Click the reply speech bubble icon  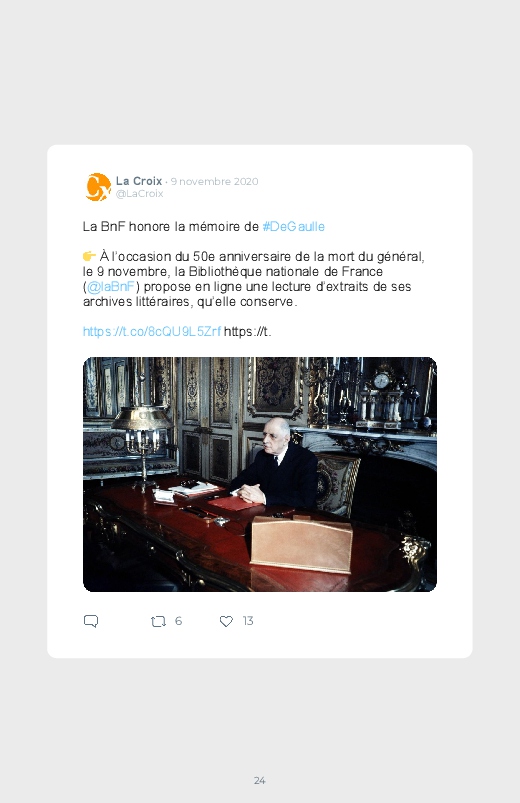[x=91, y=621]
